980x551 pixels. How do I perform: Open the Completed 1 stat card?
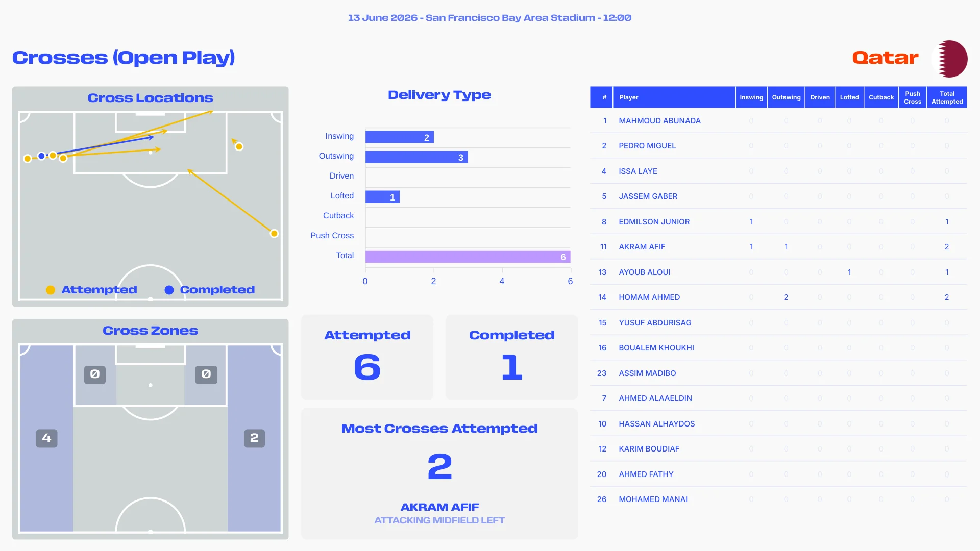[x=511, y=357]
